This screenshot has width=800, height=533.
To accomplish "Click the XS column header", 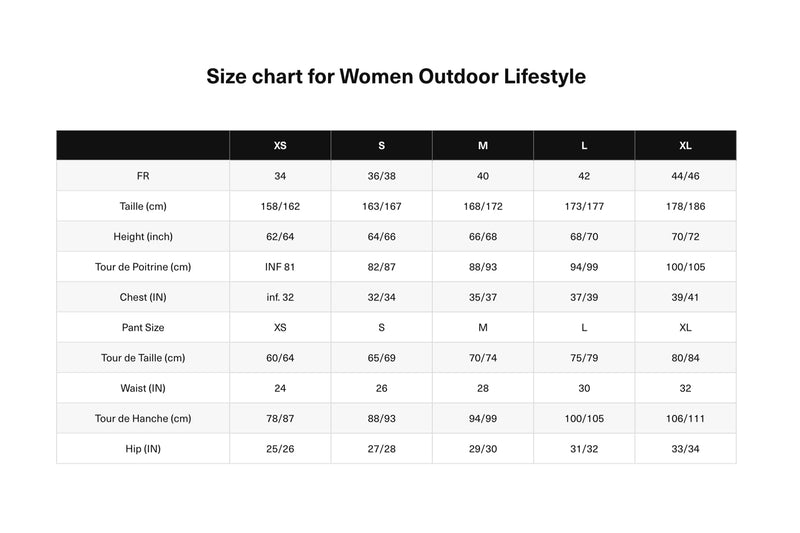I will pyautogui.click(x=280, y=145).
